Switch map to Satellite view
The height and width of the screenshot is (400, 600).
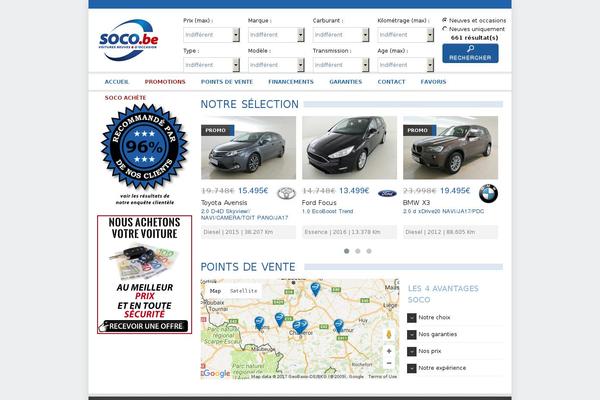click(x=244, y=291)
